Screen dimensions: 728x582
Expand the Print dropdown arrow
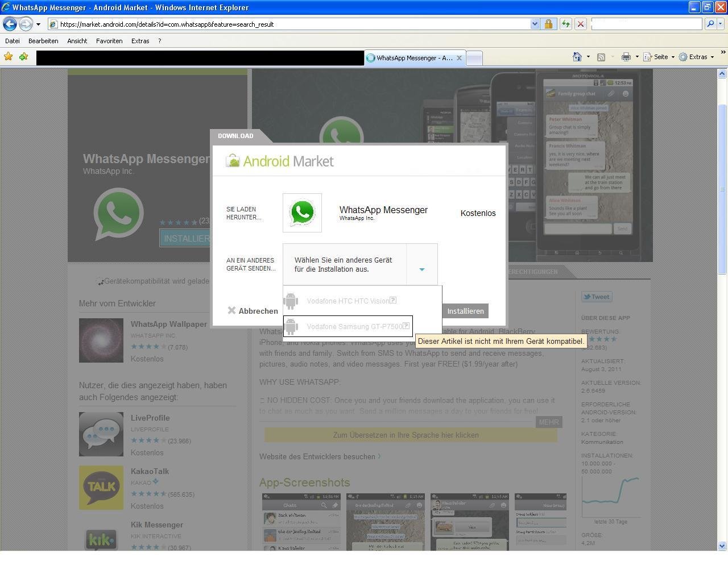(636, 57)
